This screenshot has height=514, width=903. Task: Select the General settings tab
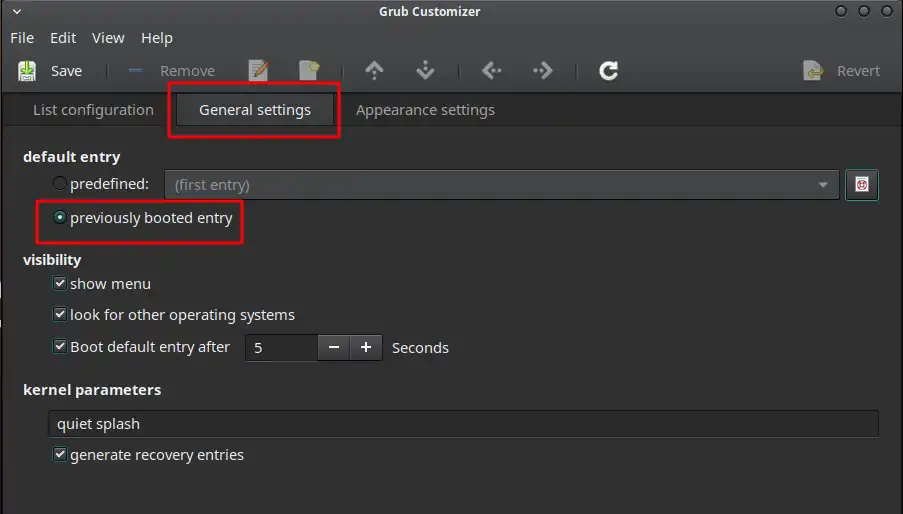pyautogui.click(x=255, y=110)
